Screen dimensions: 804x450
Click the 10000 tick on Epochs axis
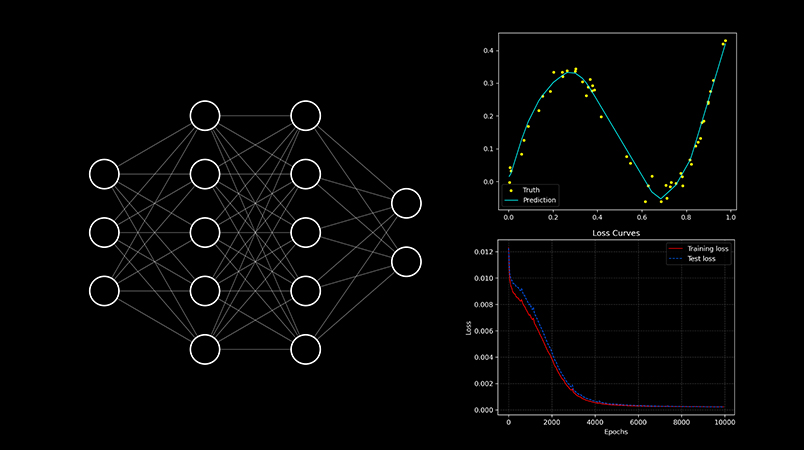tap(724, 422)
